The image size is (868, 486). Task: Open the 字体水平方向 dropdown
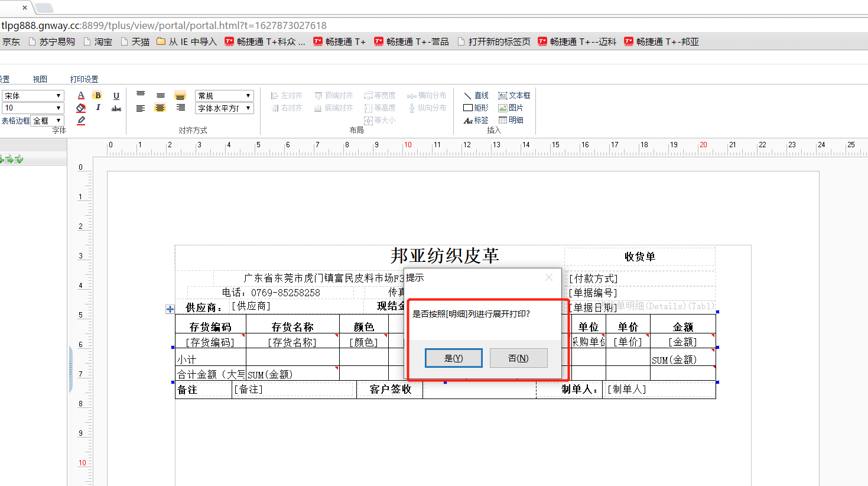pyautogui.click(x=225, y=108)
